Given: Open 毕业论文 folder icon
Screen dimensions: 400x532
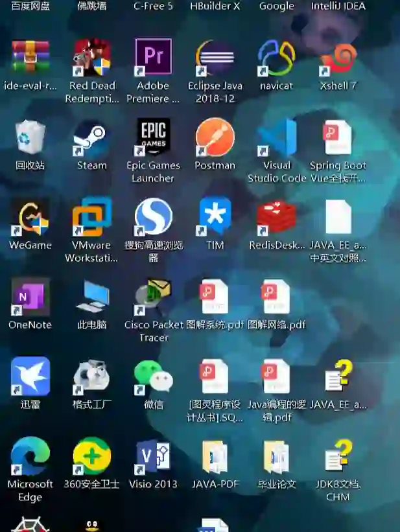Looking at the screenshot, I should coord(276,457).
